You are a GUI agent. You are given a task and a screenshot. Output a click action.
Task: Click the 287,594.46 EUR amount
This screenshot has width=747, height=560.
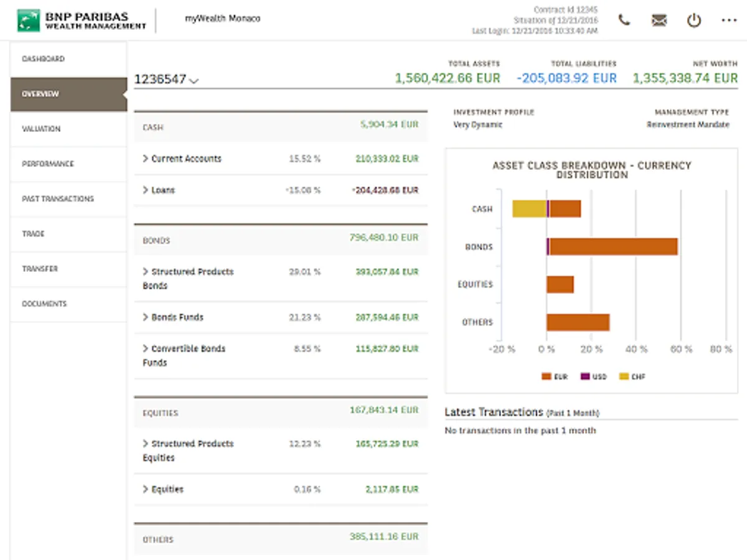387,317
